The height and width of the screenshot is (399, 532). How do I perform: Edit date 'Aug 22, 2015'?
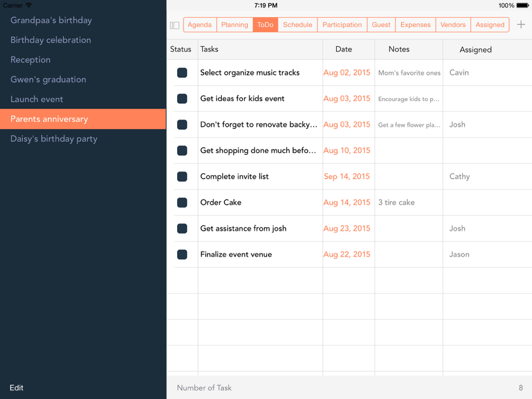pyautogui.click(x=347, y=254)
